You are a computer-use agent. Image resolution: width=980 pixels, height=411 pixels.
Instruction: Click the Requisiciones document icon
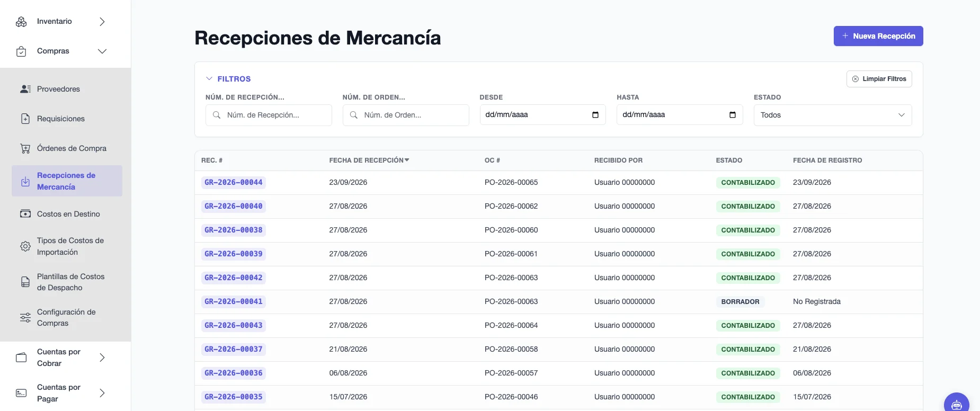tap(25, 119)
